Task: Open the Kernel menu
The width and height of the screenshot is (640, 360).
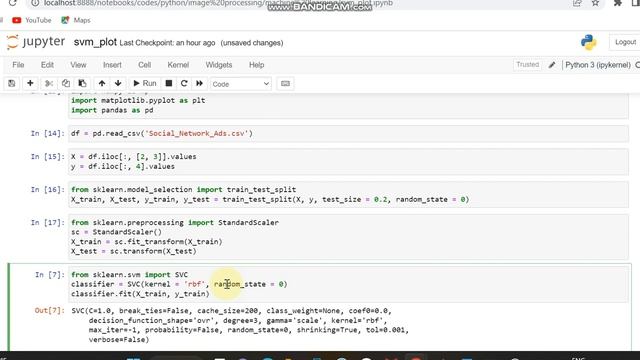Action: click(178, 65)
